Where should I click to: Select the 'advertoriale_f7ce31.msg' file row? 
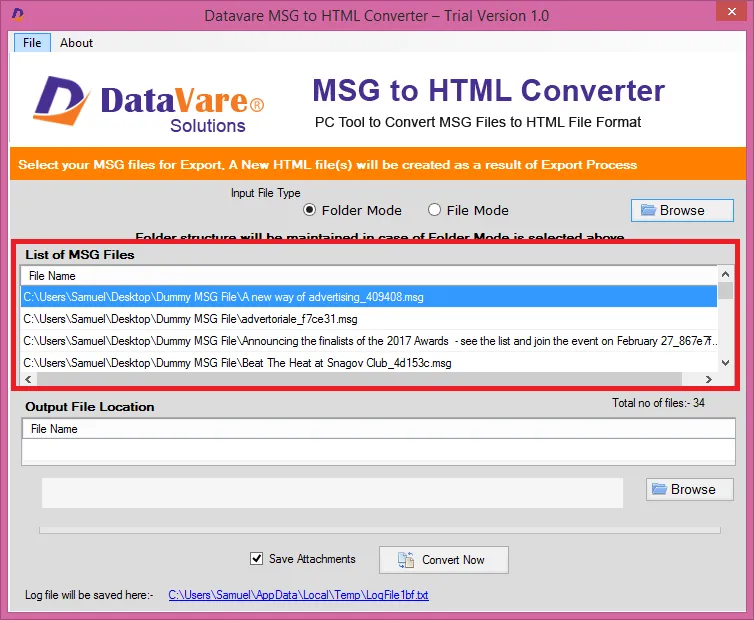(x=369, y=319)
